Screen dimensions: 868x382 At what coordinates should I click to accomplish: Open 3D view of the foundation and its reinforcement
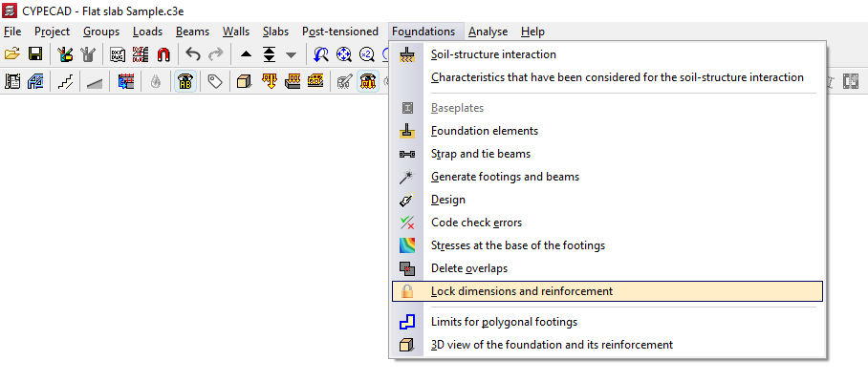click(x=552, y=345)
